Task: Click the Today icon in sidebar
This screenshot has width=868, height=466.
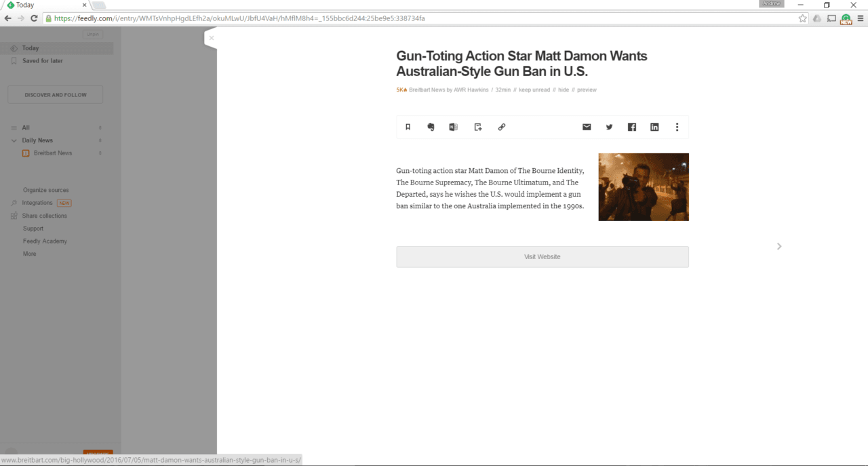Action: (14, 48)
